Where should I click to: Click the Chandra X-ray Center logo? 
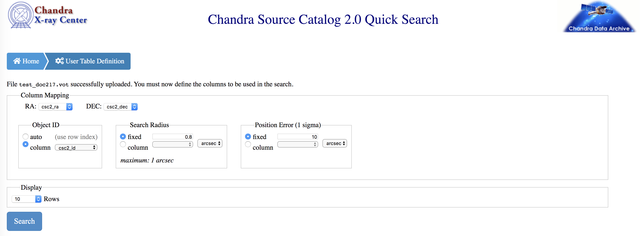(x=47, y=16)
